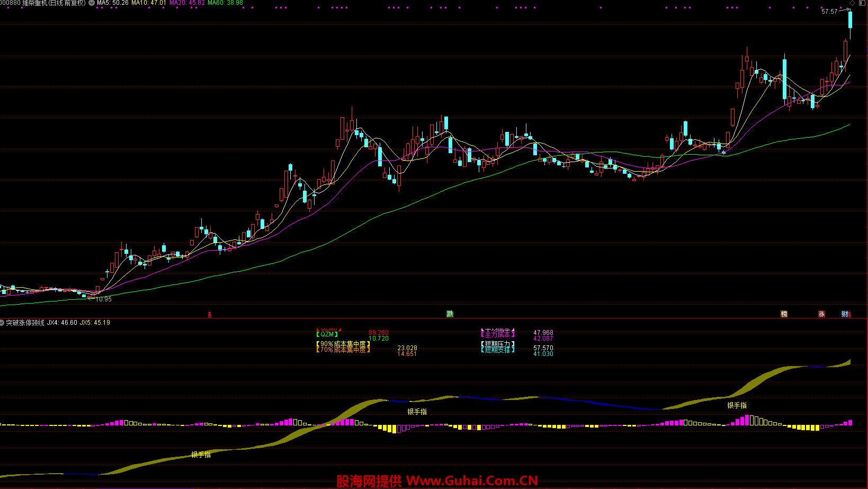The height and width of the screenshot is (489, 868).
Task: Click the 突破涨停颈线 indicator name
Action: [25, 322]
